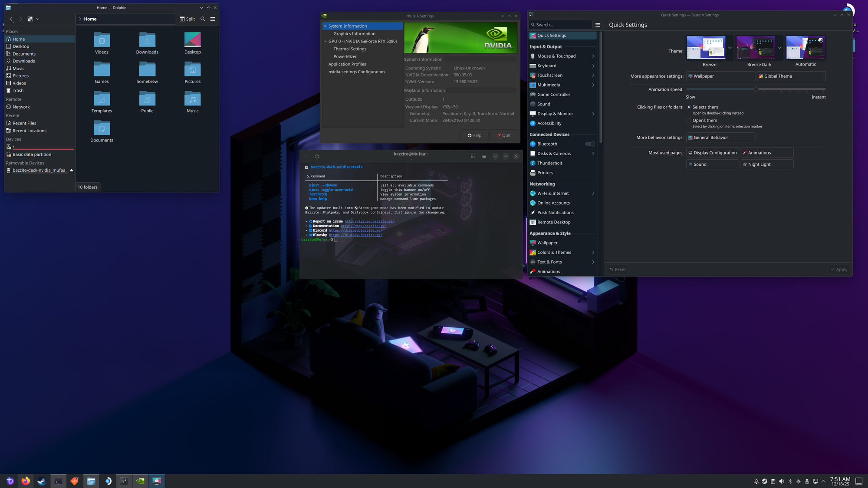Open Thermal Settings in NVIDIA Settings

pyautogui.click(x=350, y=49)
